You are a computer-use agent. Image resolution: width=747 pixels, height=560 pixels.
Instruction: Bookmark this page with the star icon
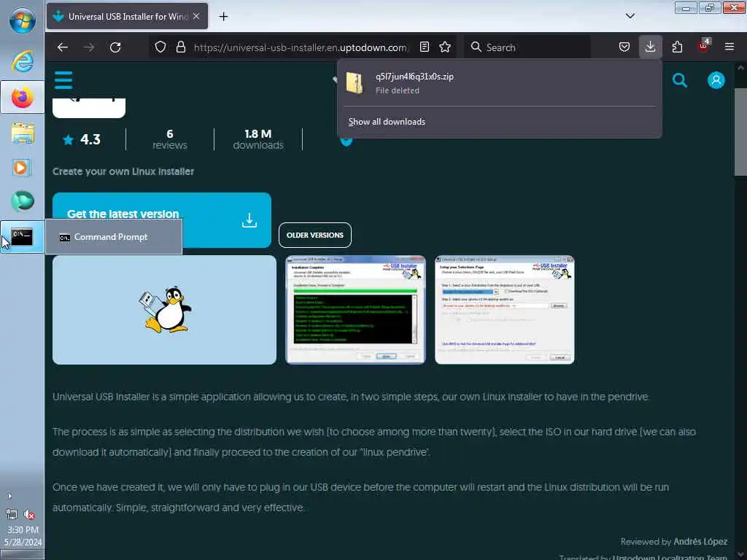pyautogui.click(x=445, y=47)
